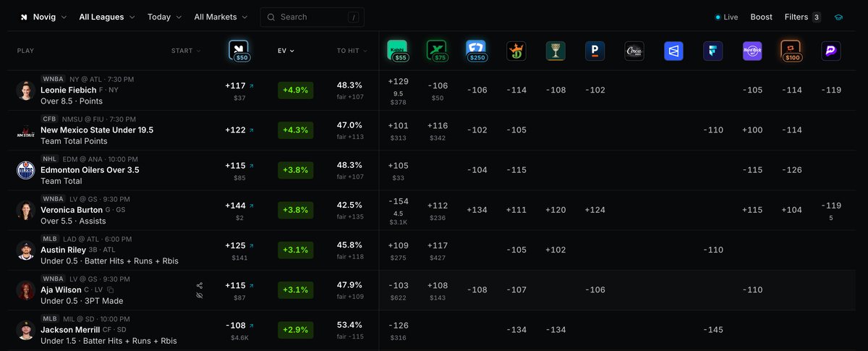868x351 pixels.
Task: Select the blue geometric-logo sportsbook column icon
Action: pyautogui.click(x=673, y=51)
